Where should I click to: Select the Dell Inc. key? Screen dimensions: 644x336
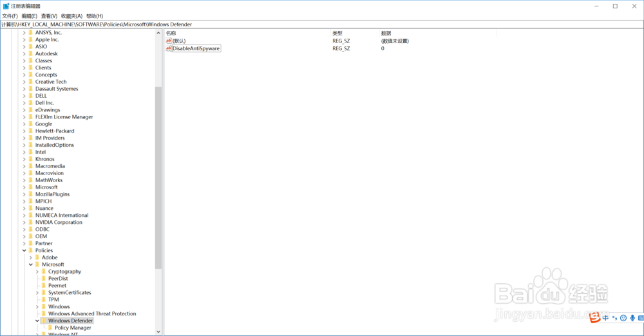click(44, 103)
